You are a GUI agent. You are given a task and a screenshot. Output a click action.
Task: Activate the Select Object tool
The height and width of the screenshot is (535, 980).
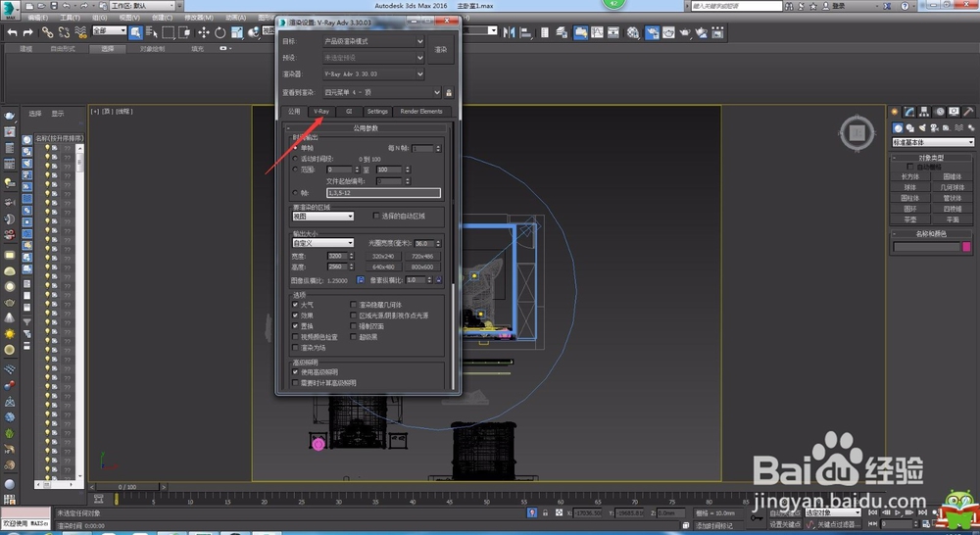point(135,32)
